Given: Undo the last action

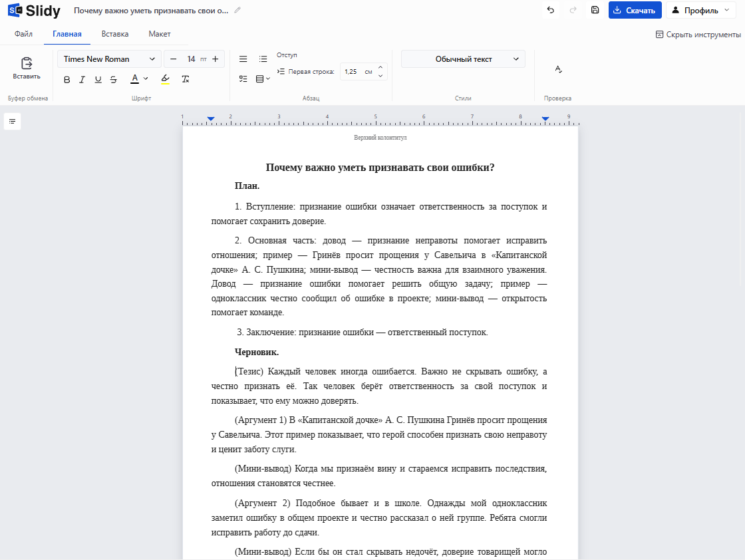Looking at the screenshot, I should pos(551,10).
